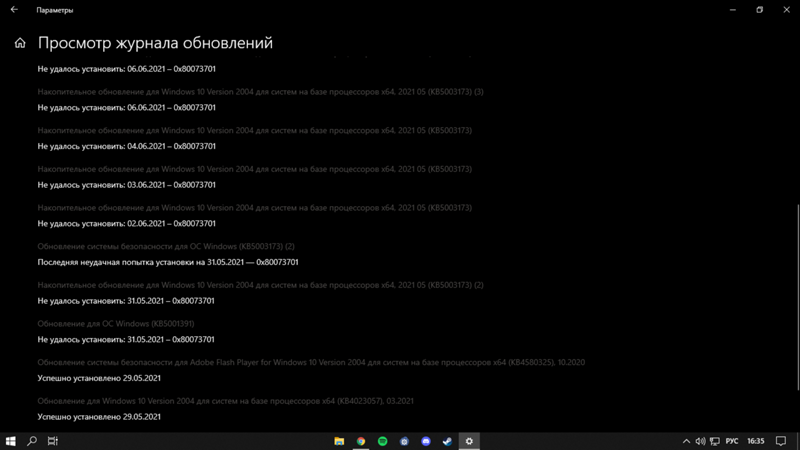Open Task View on the taskbar
The image size is (800, 450).
coord(53,441)
